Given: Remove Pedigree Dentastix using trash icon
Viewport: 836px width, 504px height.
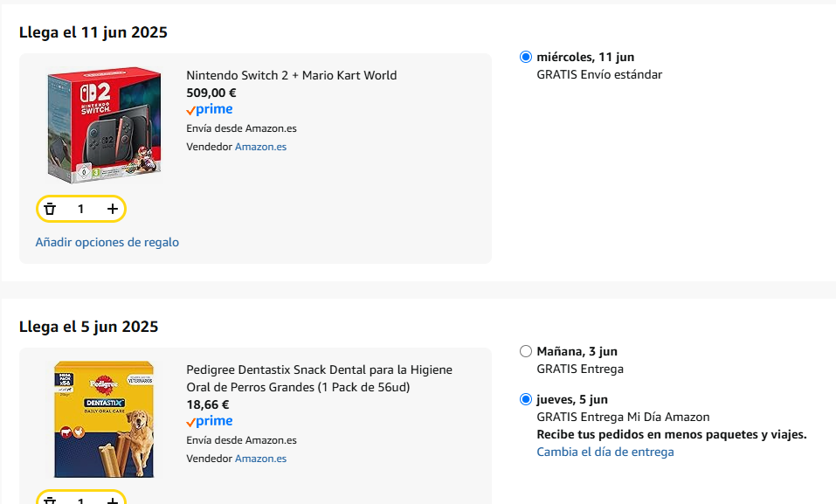Looking at the screenshot, I should pos(50,501).
